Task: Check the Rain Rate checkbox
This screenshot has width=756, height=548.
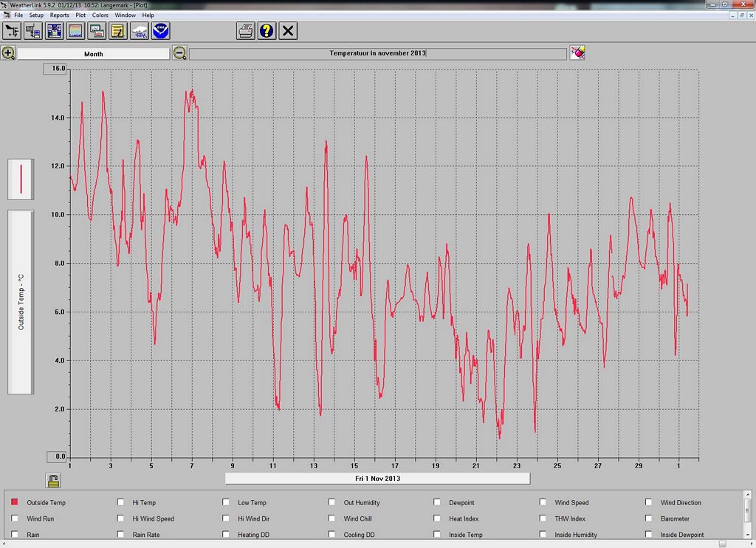Action: pos(120,534)
